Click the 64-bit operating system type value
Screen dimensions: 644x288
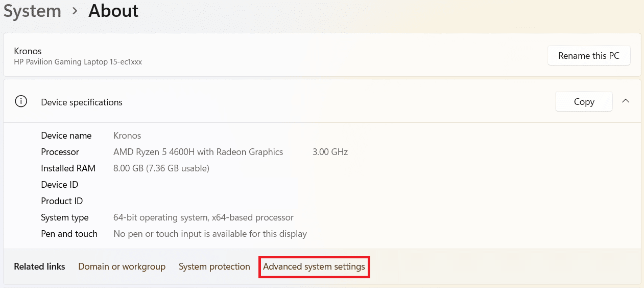pyautogui.click(x=203, y=217)
